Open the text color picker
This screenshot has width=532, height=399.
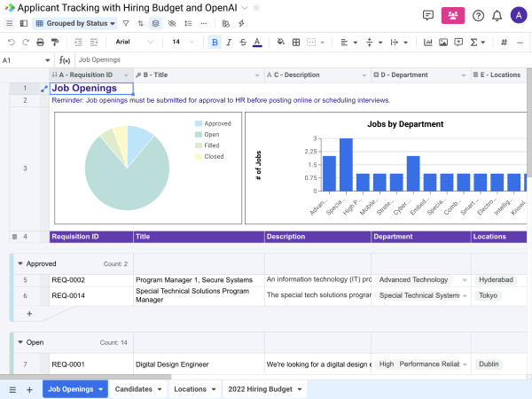click(x=257, y=42)
